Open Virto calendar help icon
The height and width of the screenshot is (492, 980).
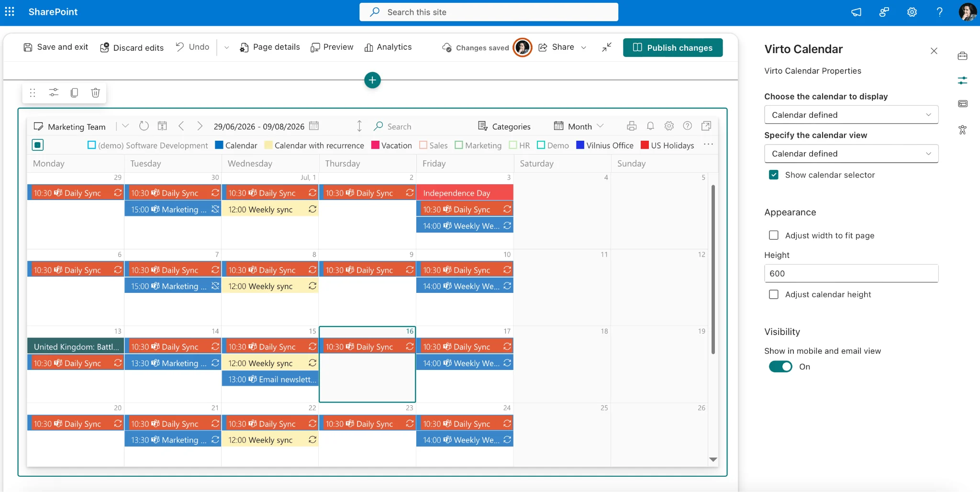tap(688, 126)
